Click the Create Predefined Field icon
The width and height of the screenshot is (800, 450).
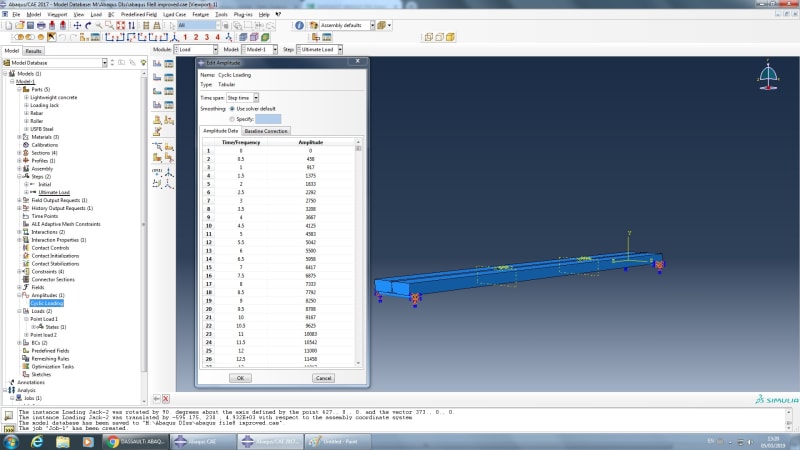pyautogui.click(x=157, y=91)
